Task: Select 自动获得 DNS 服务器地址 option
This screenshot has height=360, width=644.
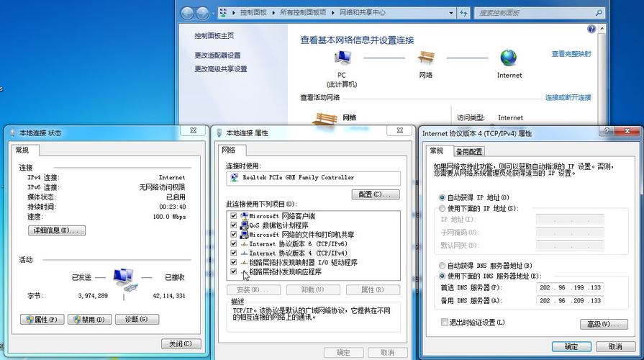Action: pyautogui.click(x=442, y=266)
